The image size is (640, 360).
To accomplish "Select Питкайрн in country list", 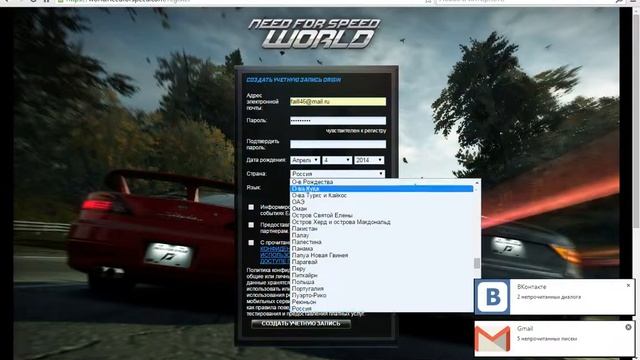I will (x=382, y=275).
